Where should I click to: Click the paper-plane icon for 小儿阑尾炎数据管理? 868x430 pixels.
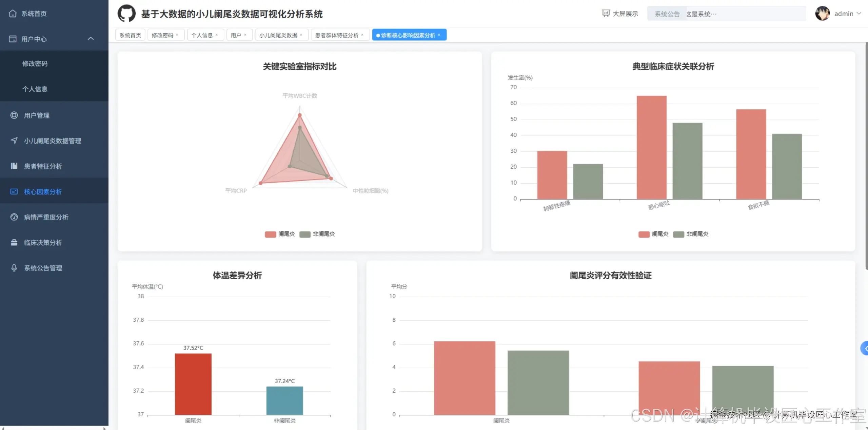(x=14, y=141)
